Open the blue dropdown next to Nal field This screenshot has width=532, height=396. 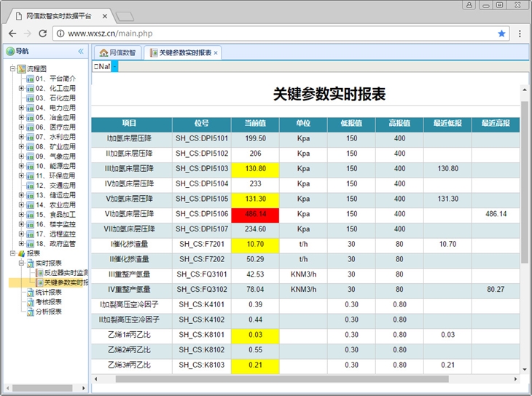pyautogui.click(x=114, y=66)
